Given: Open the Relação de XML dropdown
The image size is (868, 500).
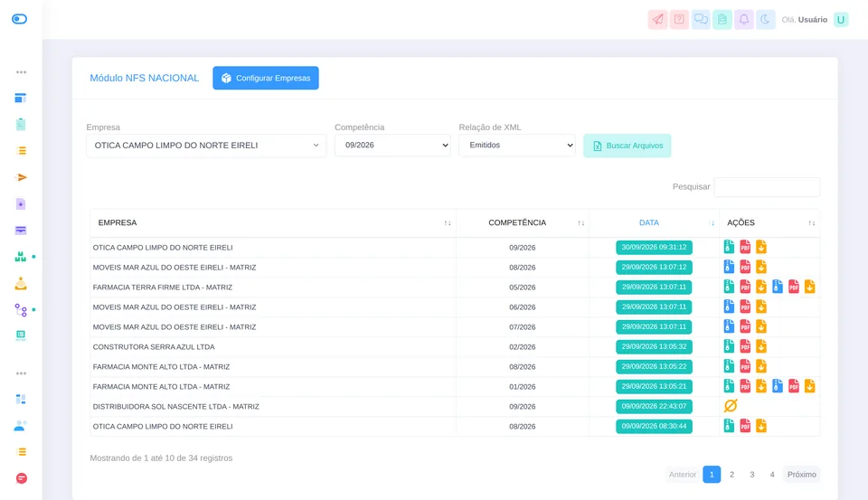Looking at the screenshot, I should (517, 145).
